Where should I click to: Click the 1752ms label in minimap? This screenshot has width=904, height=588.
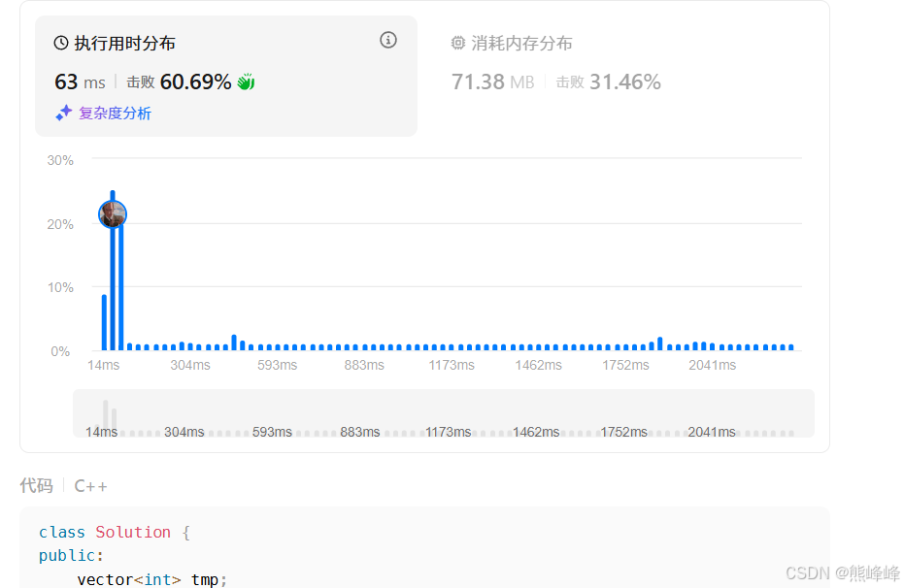tap(623, 432)
